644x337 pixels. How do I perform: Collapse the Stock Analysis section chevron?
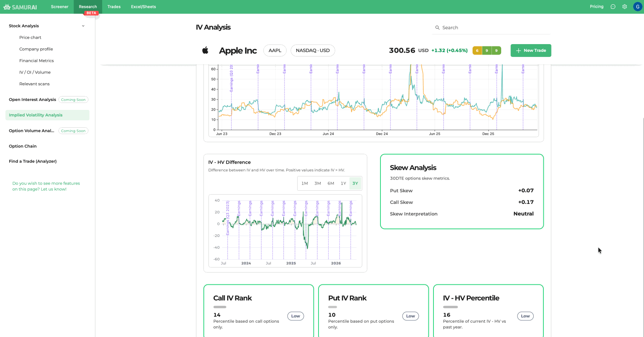[x=83, y=26]
